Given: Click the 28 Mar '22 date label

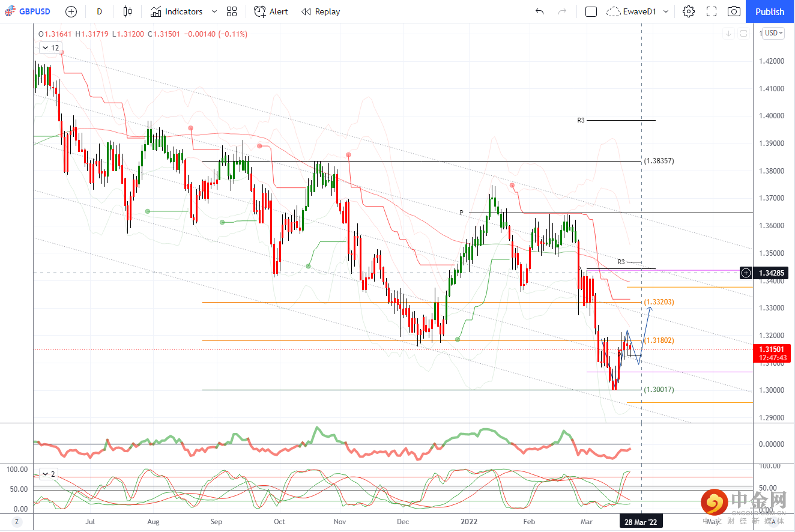Looking at the screenshot, I should (x=641, y=522).
